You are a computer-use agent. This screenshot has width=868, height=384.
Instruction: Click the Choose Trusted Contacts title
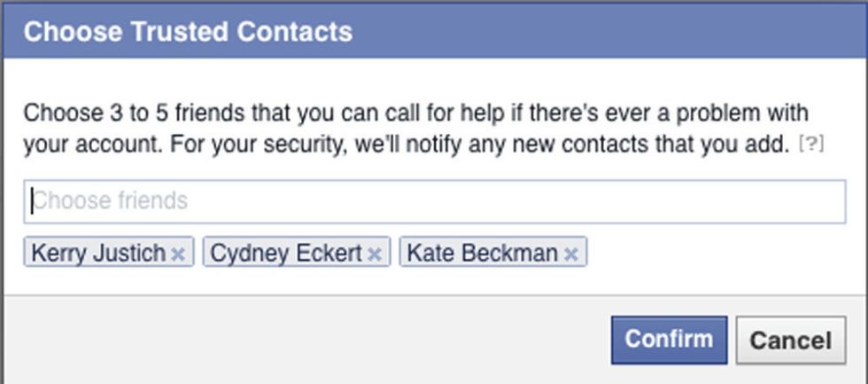click(188, 32)
